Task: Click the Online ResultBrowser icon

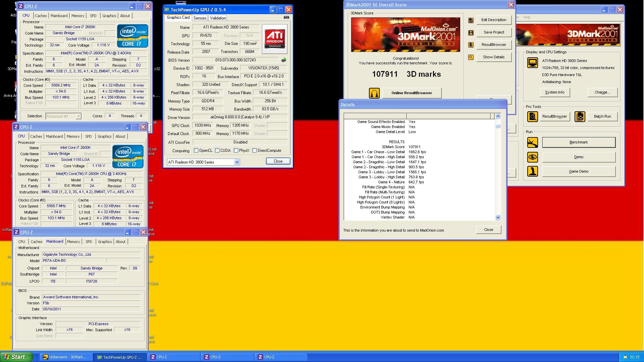Action: pyautogui.click(x=374, y=93)
